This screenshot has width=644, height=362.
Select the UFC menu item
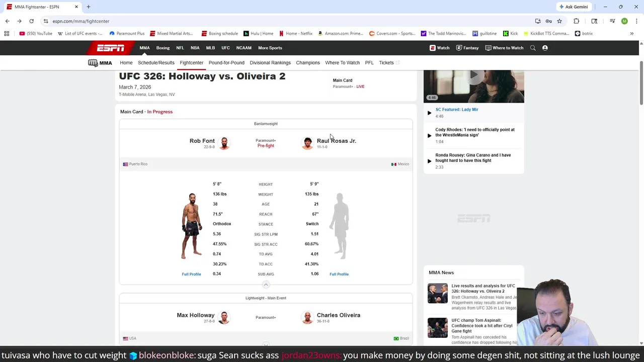[x=225, y=48]
